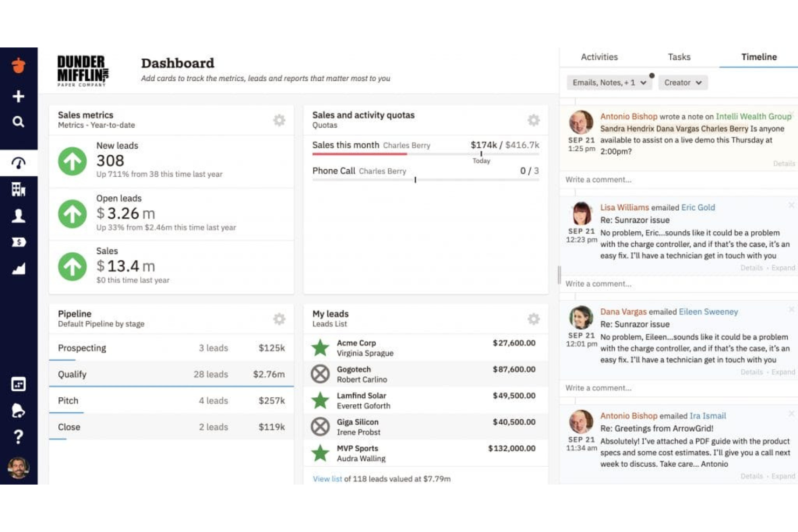
Task: Click the comment field under Dana Vargas' email
Action: coord(679,388)
